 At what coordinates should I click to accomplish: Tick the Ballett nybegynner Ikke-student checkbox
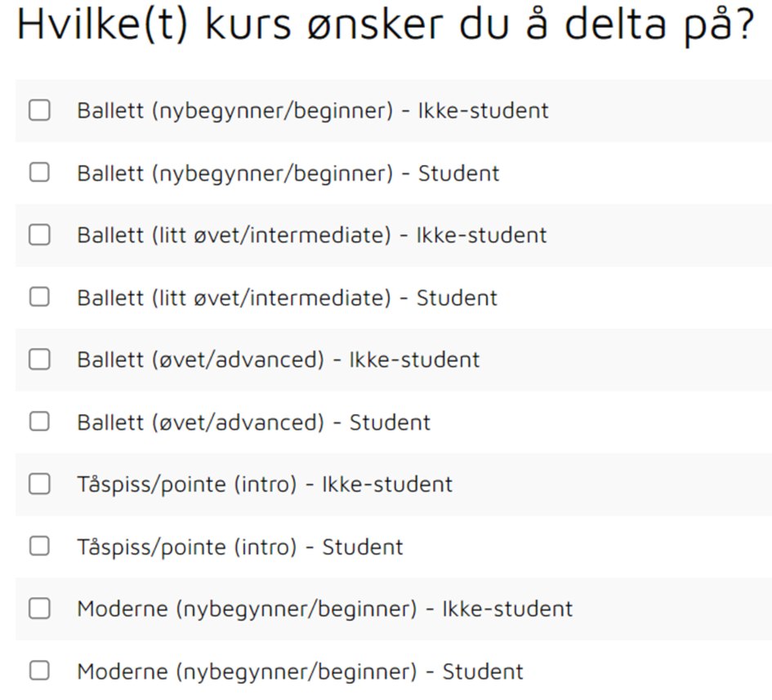click(x=39, y=110)
